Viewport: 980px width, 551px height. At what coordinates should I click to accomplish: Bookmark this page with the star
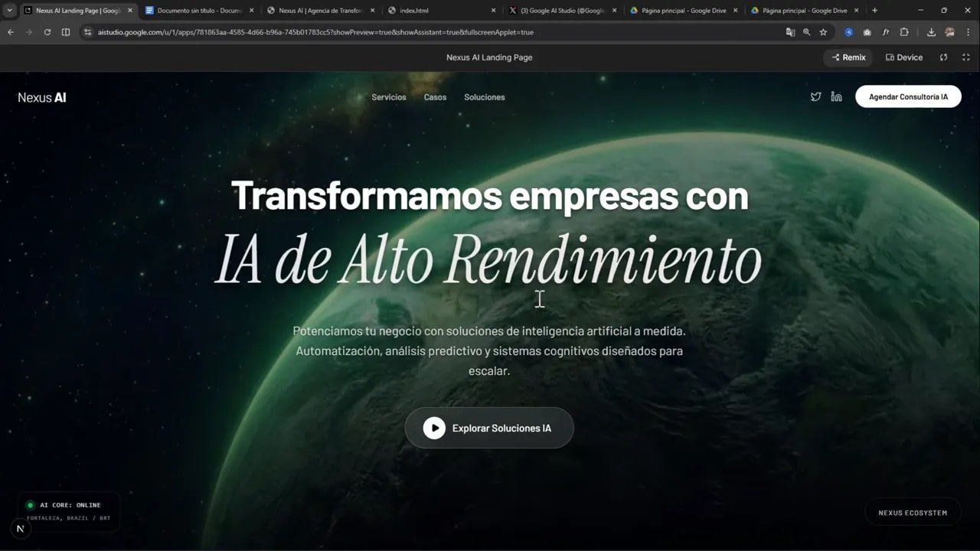[x=823, y=32]
